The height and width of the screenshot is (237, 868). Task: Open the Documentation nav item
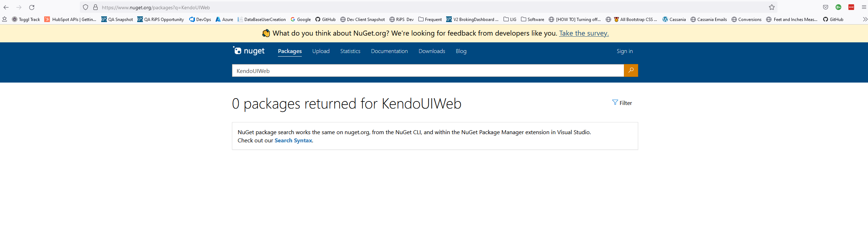(389, 51)
